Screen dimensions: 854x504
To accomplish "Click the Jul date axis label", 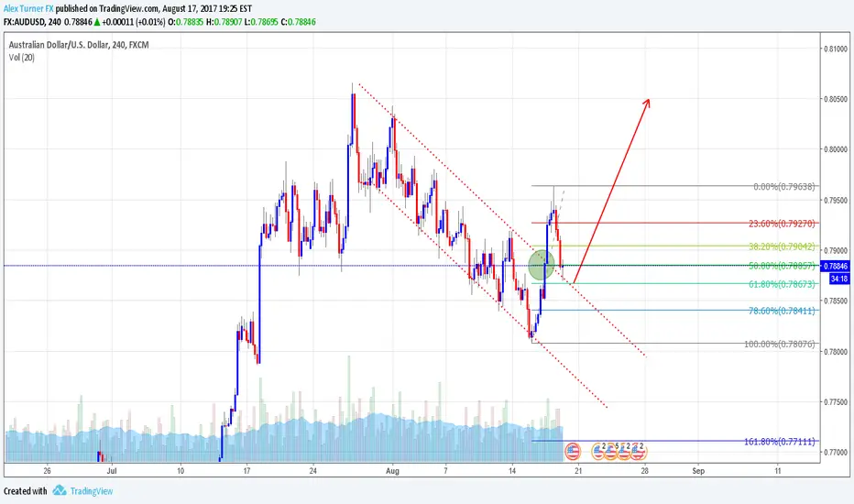I will (x=112, y=471).
